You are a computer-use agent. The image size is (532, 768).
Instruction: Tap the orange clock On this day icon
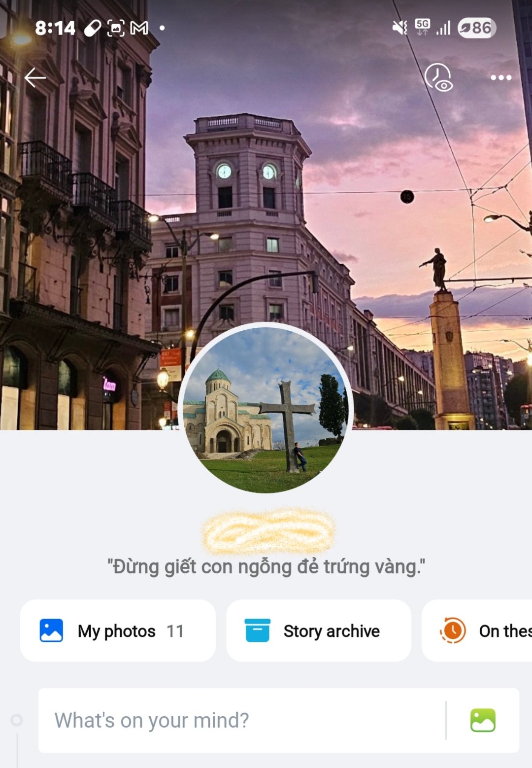pyautogui.click(x=453, y=630)
